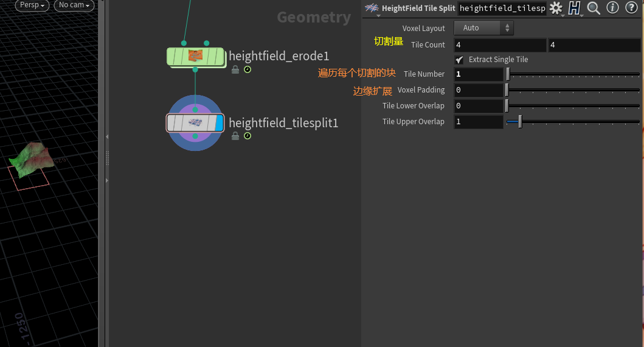The image size is (644, 347).
Task: Click the Tile Upper Overlap label
Action: [413, 122]
